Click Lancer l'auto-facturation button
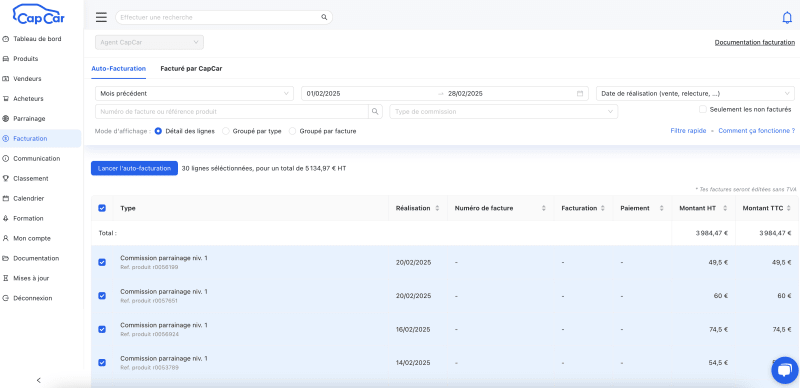Screen dimensions: 800x388 point(134,168)
